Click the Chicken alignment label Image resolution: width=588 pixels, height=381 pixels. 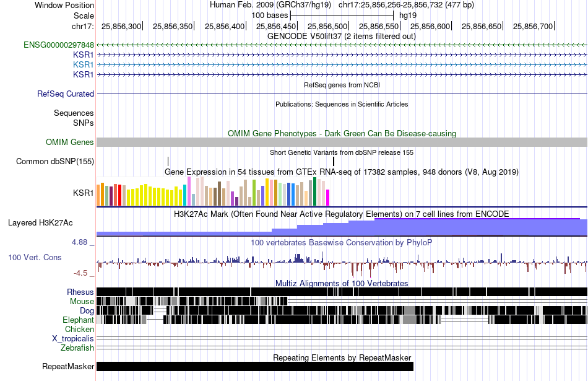79,329
